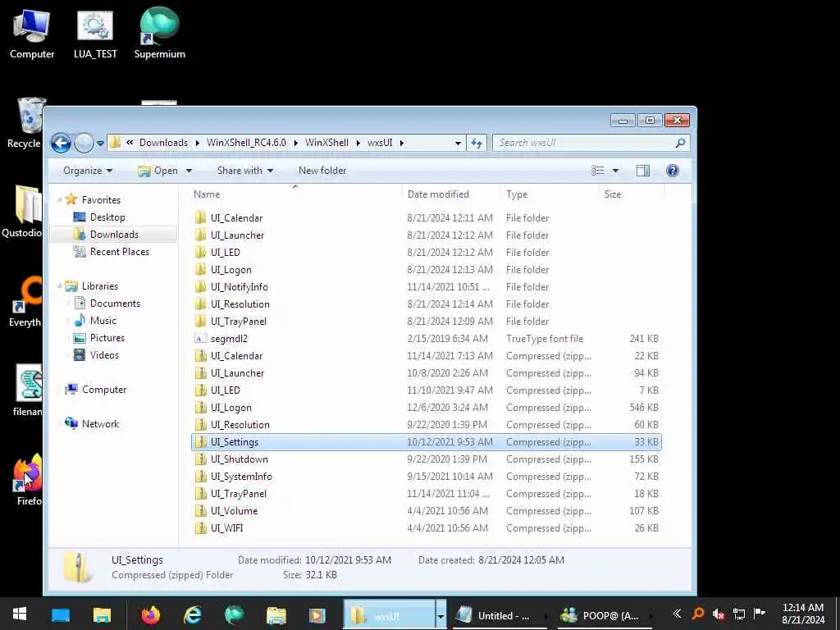The width and height of the screenshot is (840, 630).
Task: Refresh the wxsUI folder view
Action: coord(477,143)
